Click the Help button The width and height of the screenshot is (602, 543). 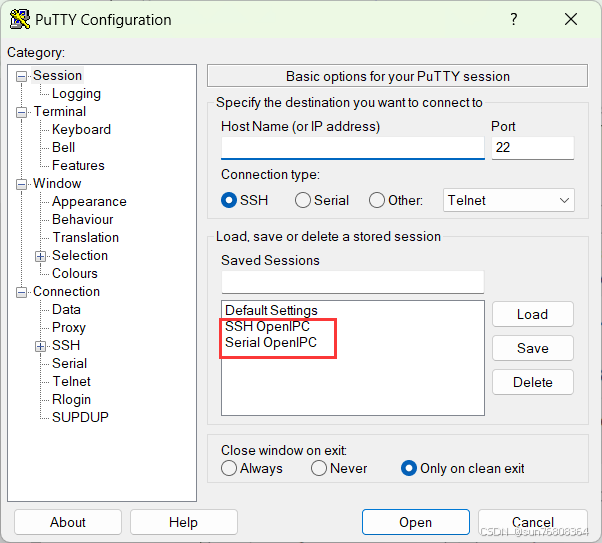(184, 522)
